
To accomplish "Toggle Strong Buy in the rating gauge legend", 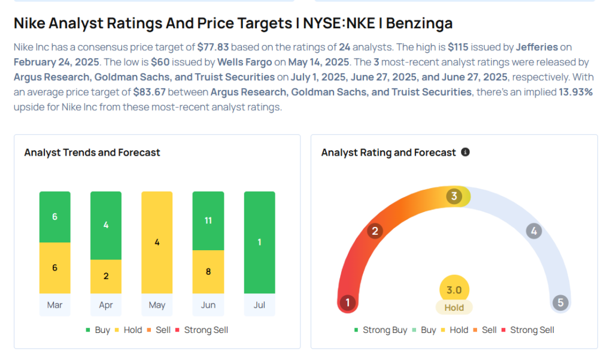I will (380, 330).
